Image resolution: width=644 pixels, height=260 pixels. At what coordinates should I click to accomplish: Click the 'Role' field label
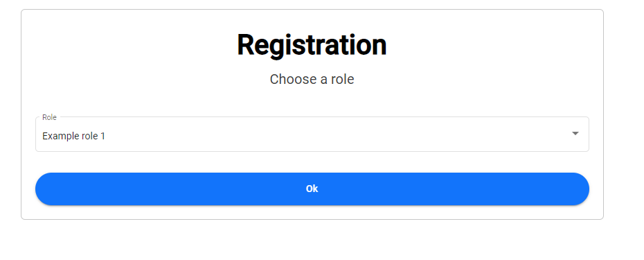tap(49, 117)
